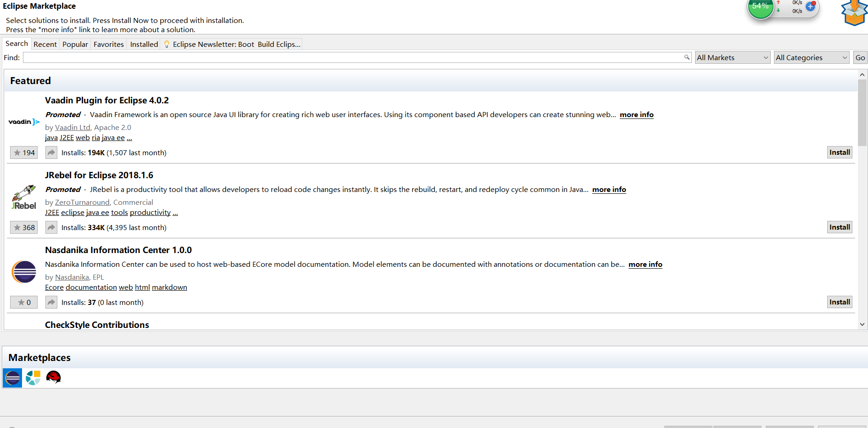
Task: Switch to the Installed tab
Action: point(144,44)
